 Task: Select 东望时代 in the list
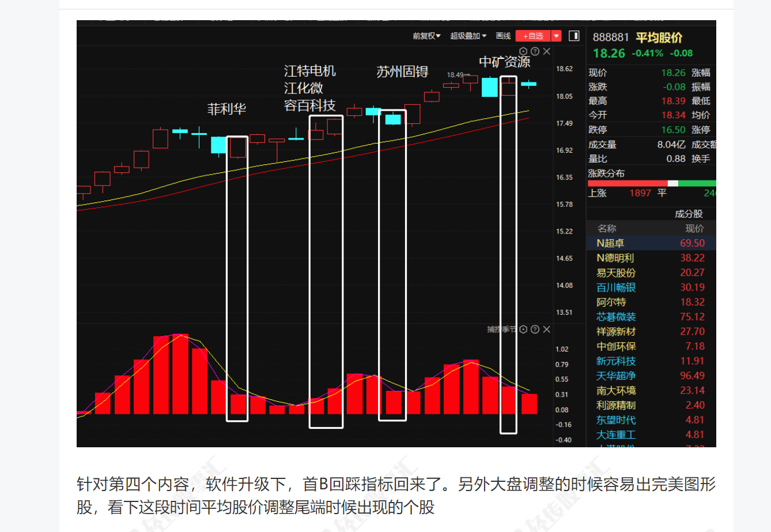(x=651, y=420)
